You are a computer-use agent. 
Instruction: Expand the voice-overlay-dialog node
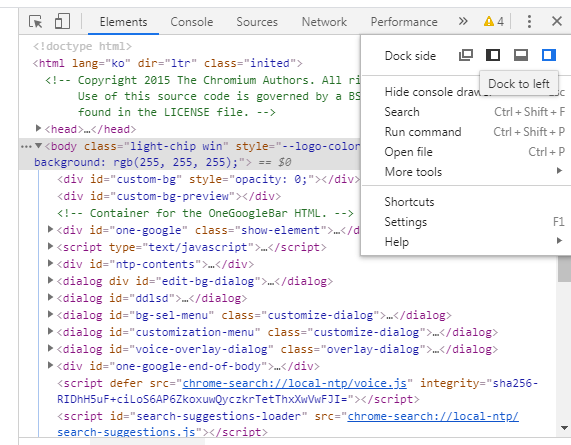(51, 348)
